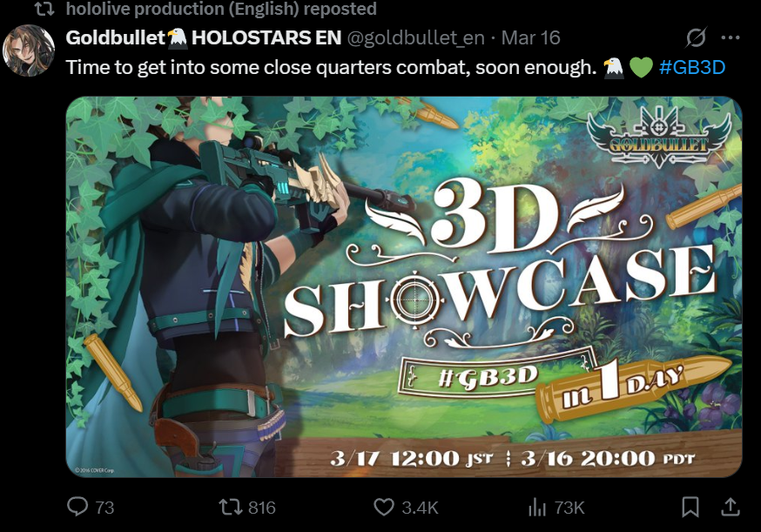
Task: Open the #GB3D hashtag link
Action: pos(691,67)
